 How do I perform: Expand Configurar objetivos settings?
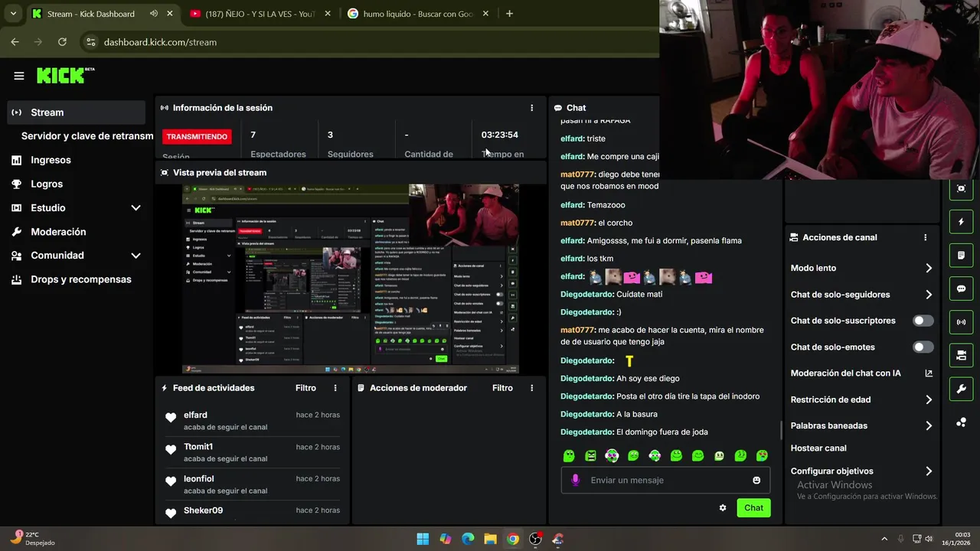(x=862, y=471)
